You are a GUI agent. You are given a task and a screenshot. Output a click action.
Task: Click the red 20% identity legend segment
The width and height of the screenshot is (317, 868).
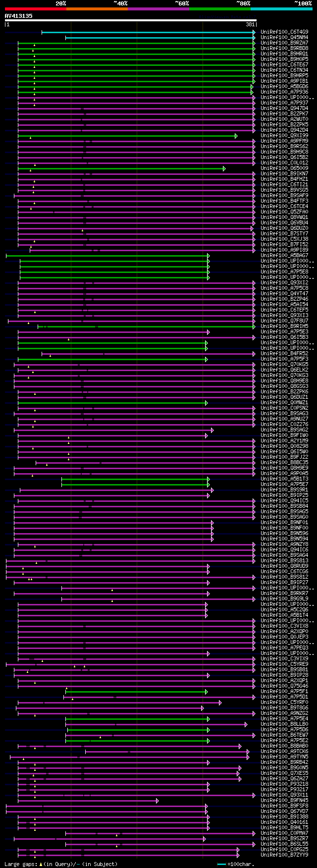click(x=35, y=8)
